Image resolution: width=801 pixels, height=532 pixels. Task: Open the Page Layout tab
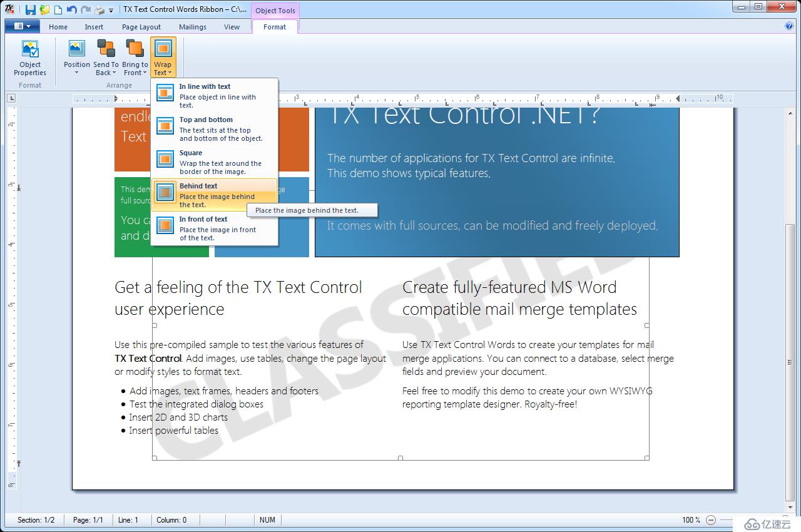point(141,27)
